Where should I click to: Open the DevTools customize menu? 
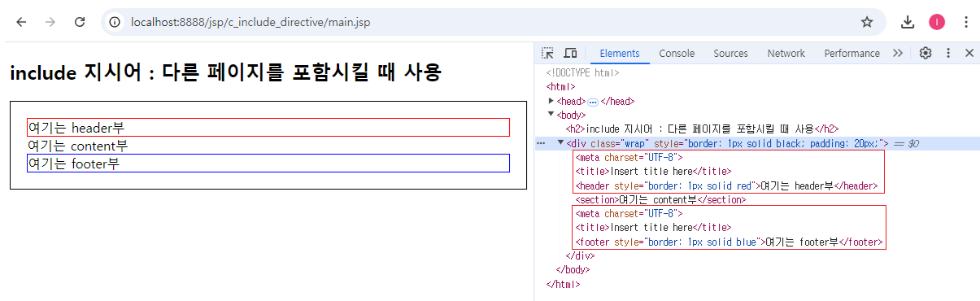(948, 53)
